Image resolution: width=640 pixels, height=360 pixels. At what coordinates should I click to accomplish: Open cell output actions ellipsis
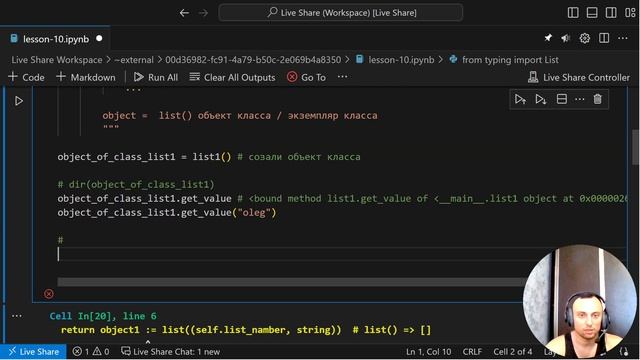coord(17,316)
